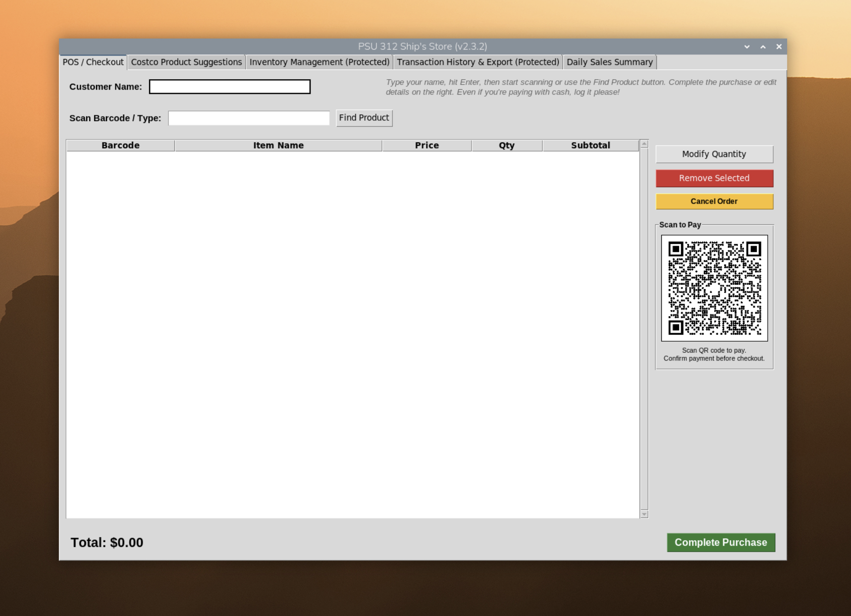Focus the Scan Barcode / Type field
851x616 pixels.
click(x=249, y=118)
